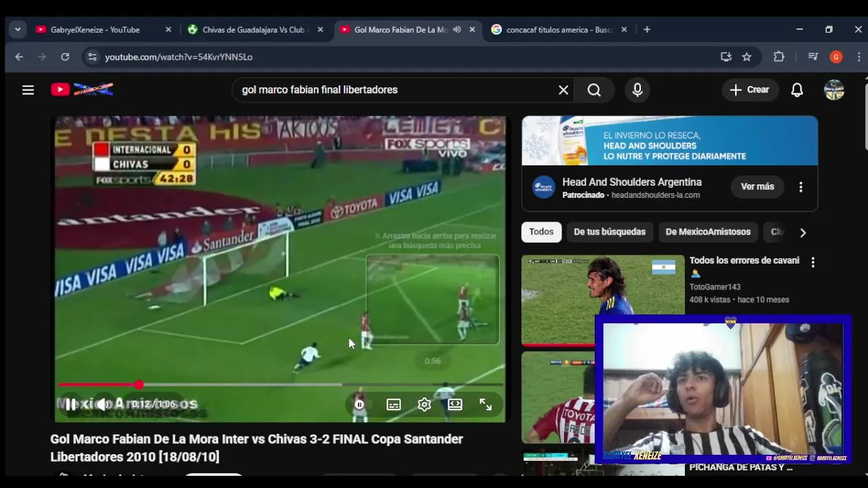Screen dimensions: 868x488
Task: Close the GabryelXeneize tab
Action: tap(168, 30)
